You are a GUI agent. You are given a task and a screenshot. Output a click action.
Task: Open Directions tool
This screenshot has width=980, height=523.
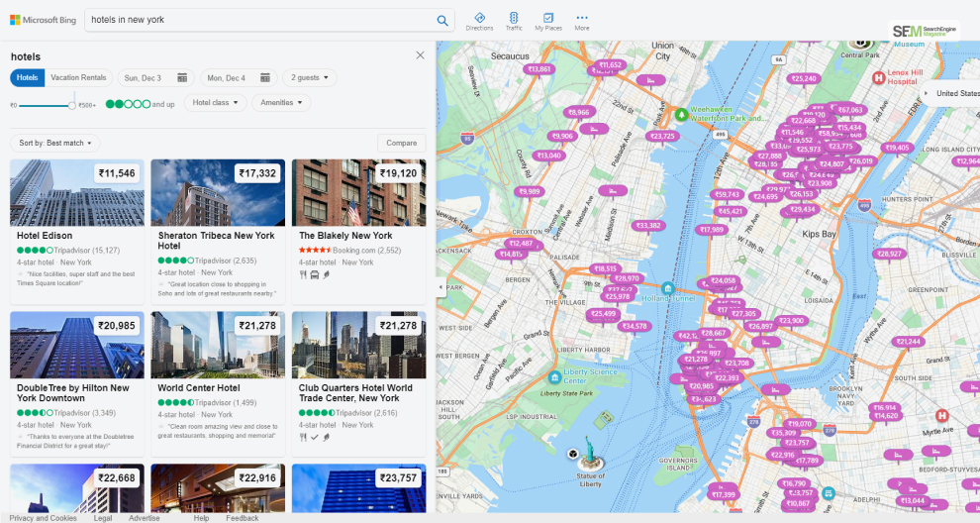[x=479, y=21]
